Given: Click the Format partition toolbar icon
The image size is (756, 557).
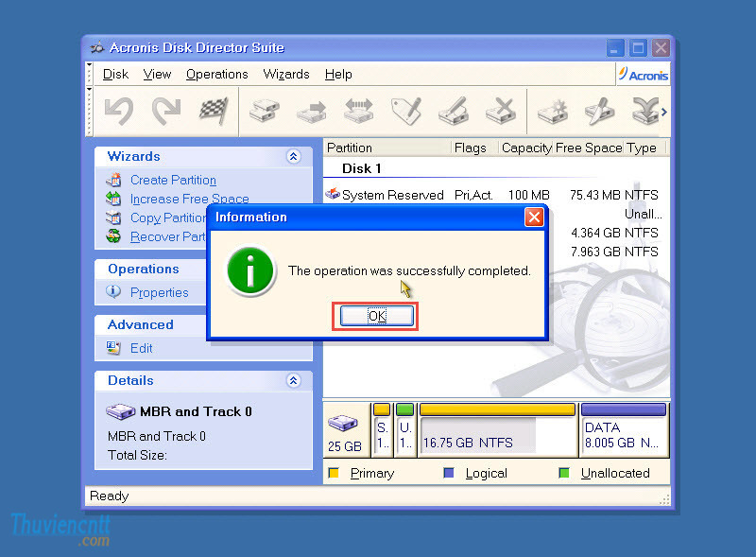Looking at the screenshot, I should 454,111.
